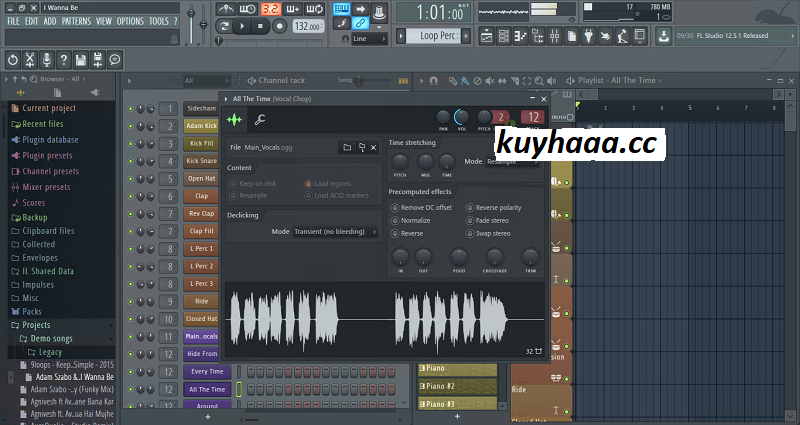Select the Every Time channel button
Screen dimensions: 800x425
point(207,371)
